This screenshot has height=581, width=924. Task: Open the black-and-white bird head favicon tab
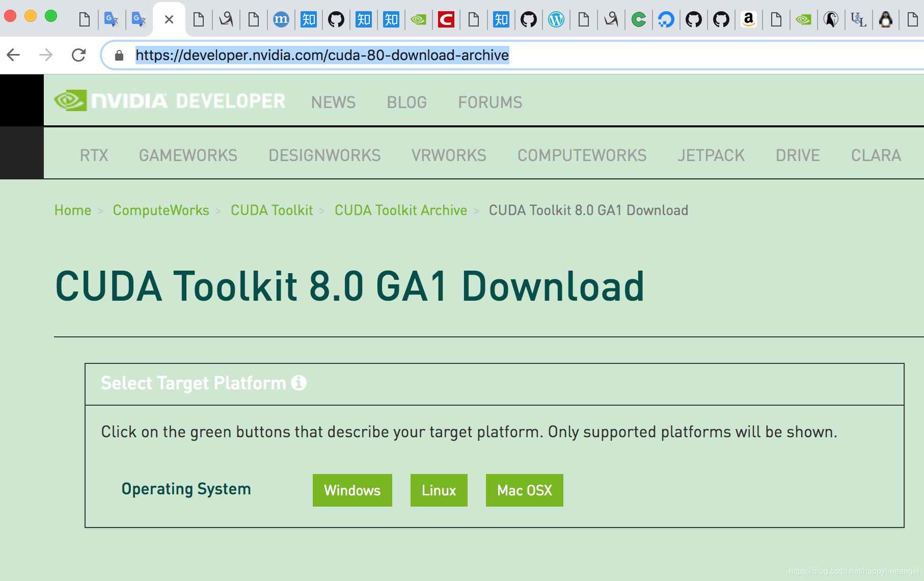pyautogui.click(x=831, y=20)
